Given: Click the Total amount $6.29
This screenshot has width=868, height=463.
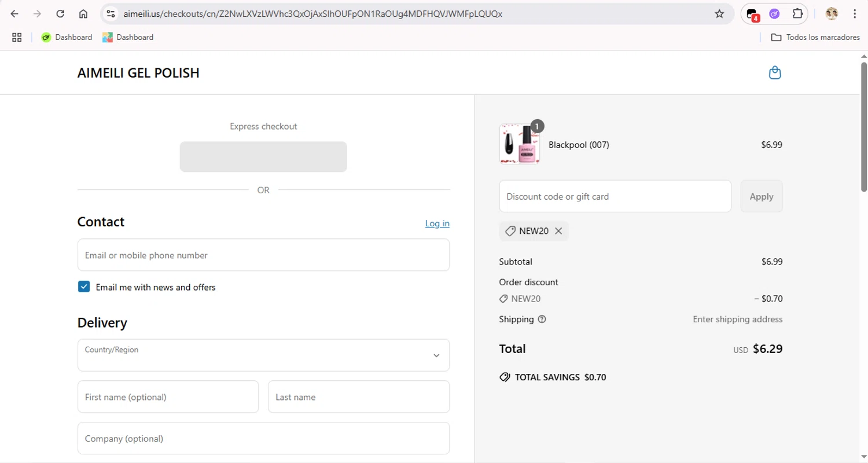Looking at the screenshot, I should (x=767, y=349).
